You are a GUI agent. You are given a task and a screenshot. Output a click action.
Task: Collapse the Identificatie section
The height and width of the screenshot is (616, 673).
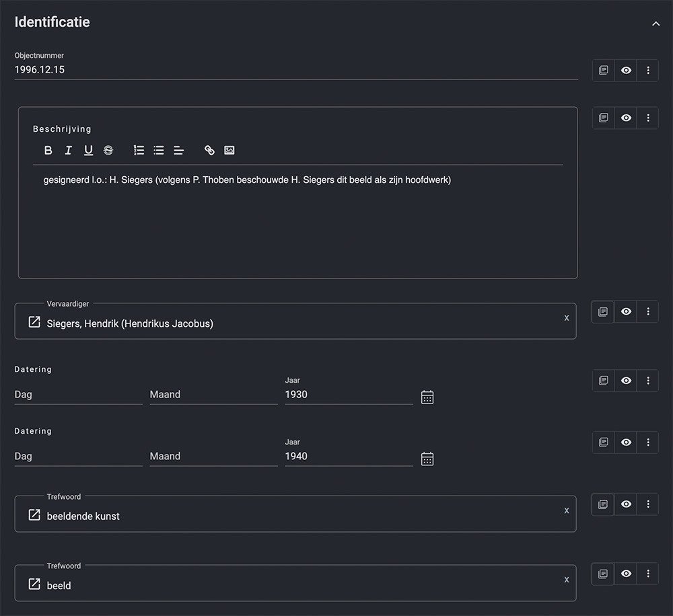click(x=656, y=24)
